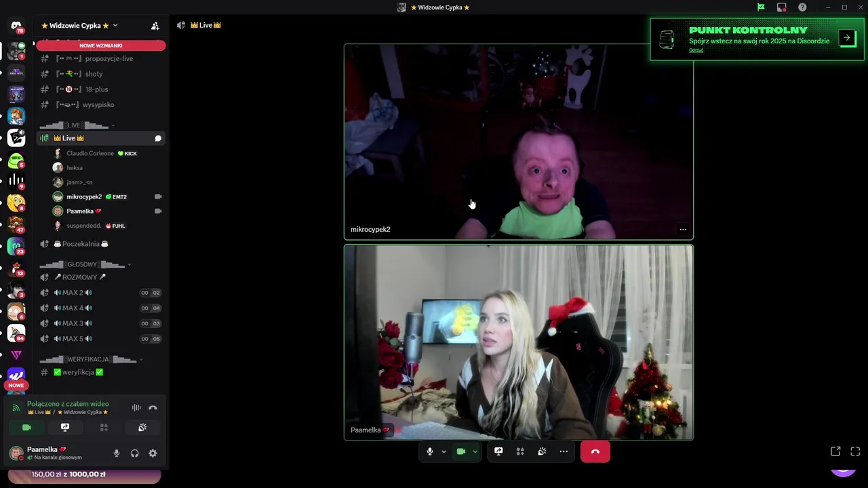Open the shoty text channel
Viewport: 868px width, 488px height.
[101, 74]
